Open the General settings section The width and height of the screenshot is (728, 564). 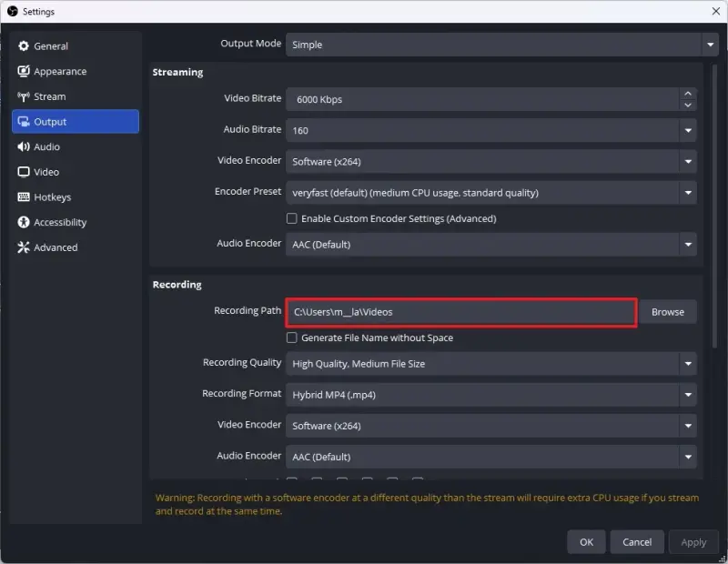(50, 45)
